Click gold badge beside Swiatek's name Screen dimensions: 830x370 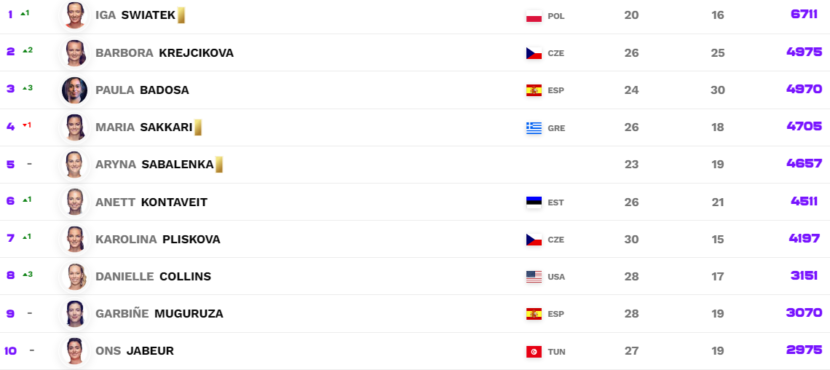tap(181, 15)
